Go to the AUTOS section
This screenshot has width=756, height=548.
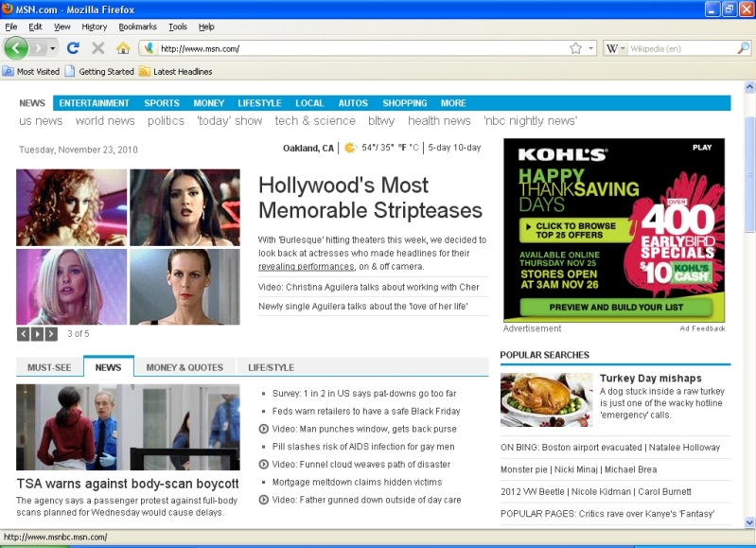tap(353, 103)
